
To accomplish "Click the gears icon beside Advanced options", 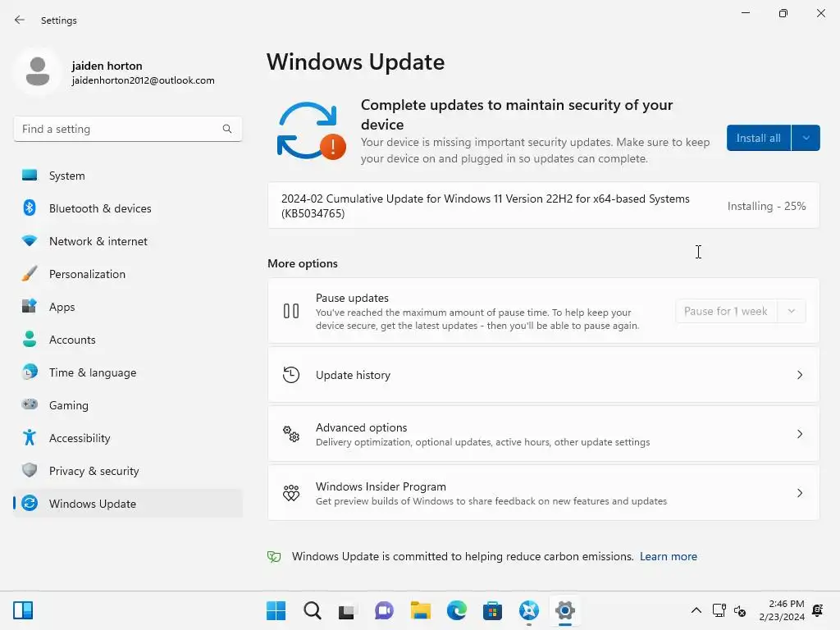I will [x=291, y=434].
